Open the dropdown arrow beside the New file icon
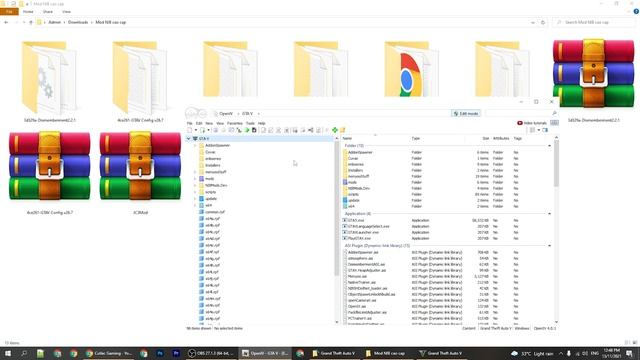 [196, 130]
